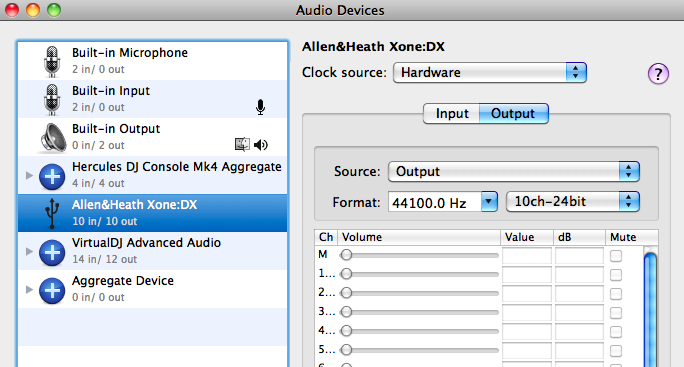Click the system alert Finder icon on Built-in Output
This screenshot has height=367, width=684.
pos(242,144)
